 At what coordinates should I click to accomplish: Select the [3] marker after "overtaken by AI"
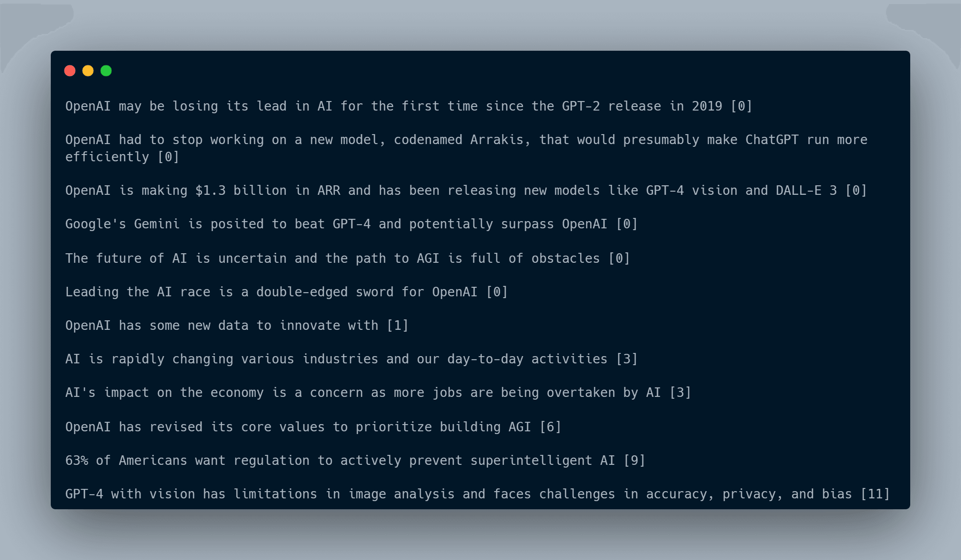click(680, 392)
